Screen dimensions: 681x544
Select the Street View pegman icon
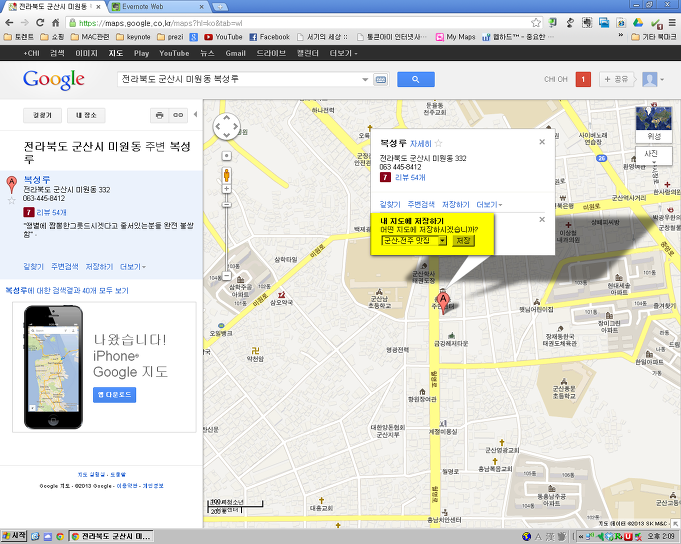226,175
